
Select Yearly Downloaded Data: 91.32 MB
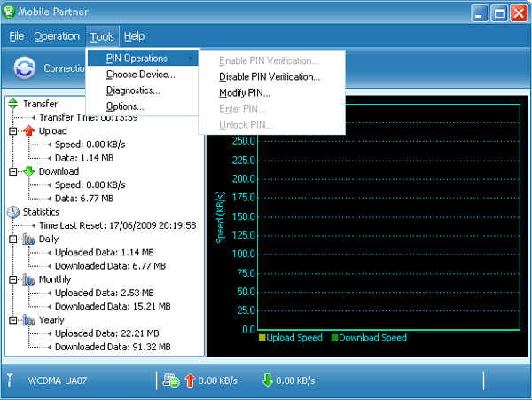coord(113,347)
